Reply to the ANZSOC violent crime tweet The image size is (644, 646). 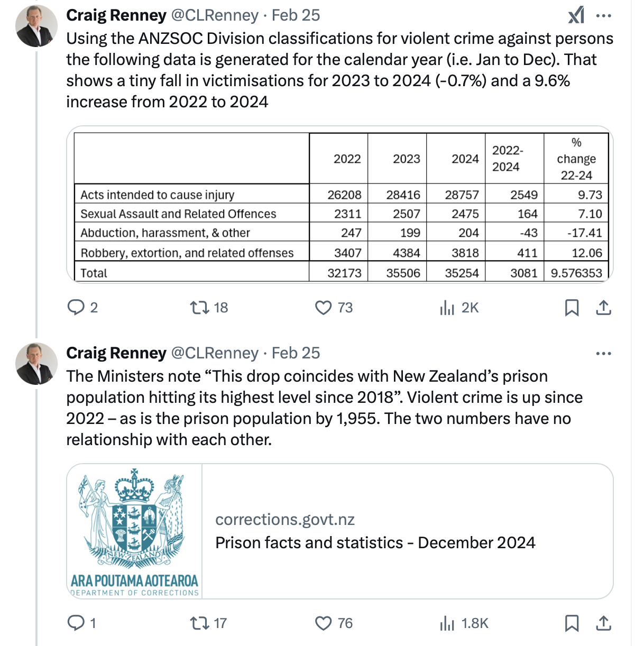(76, 307)
